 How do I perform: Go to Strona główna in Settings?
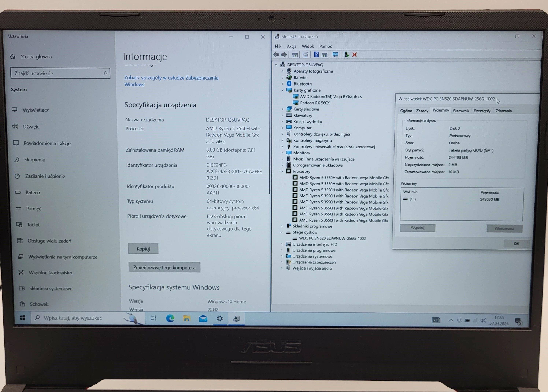[31, 56]
